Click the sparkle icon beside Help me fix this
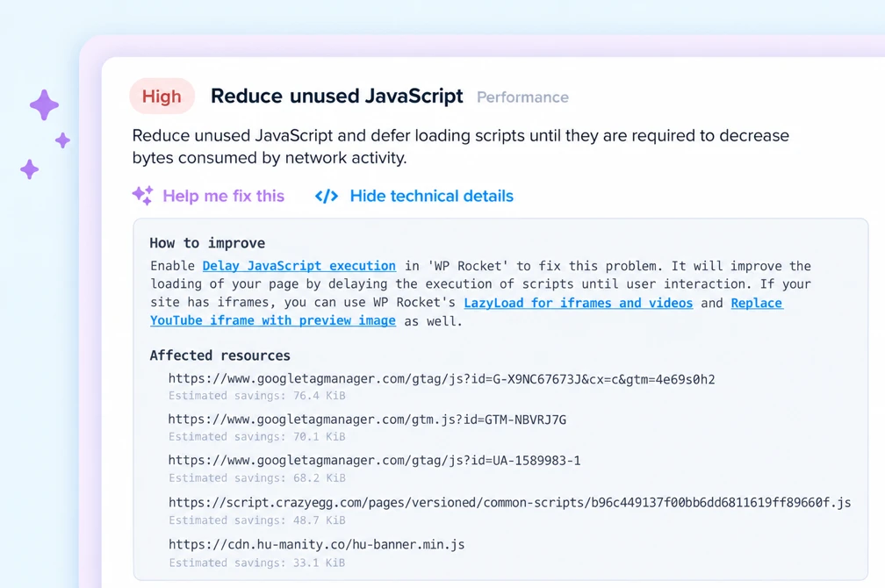The image size is (885, 588). coord(142,195)
